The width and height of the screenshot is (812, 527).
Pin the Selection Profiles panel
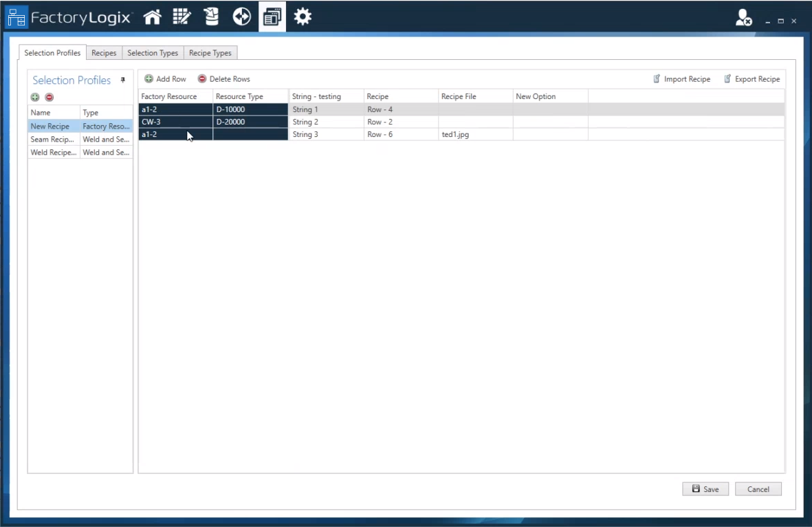click(x=122, y=80)
